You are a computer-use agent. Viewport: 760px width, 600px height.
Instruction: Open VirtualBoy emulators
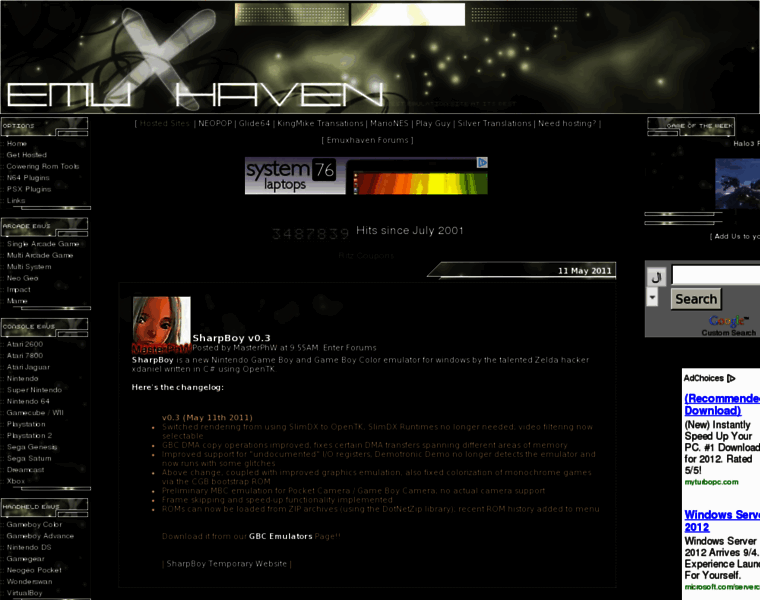click(x=24, y=593)
